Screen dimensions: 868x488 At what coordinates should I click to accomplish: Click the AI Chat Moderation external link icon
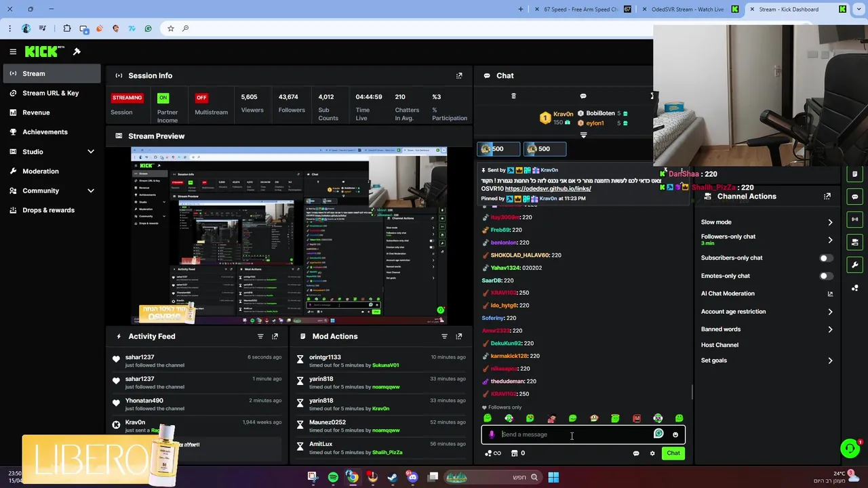[830, 294]
